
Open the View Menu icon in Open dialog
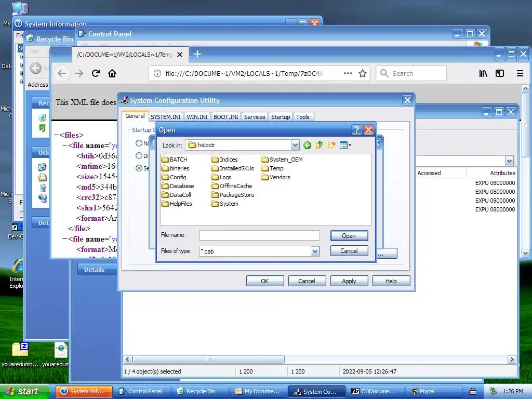click(345, 145)
